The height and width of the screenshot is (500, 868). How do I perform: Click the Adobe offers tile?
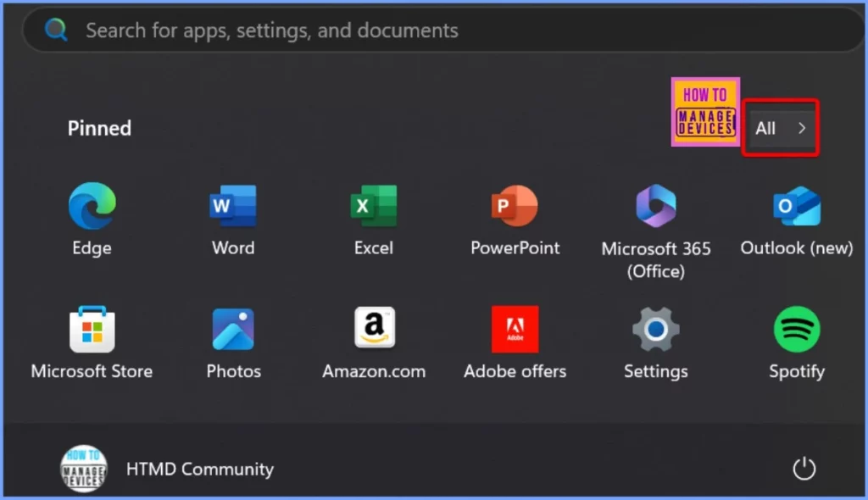[515, 329]
